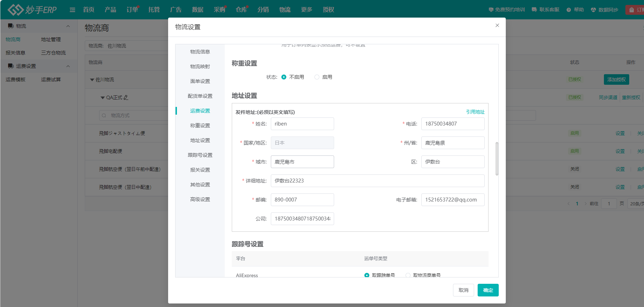This screenshot has height=307, width=644.
Task: Click the edit pencil next to QA正式
Action: (126, 97)
